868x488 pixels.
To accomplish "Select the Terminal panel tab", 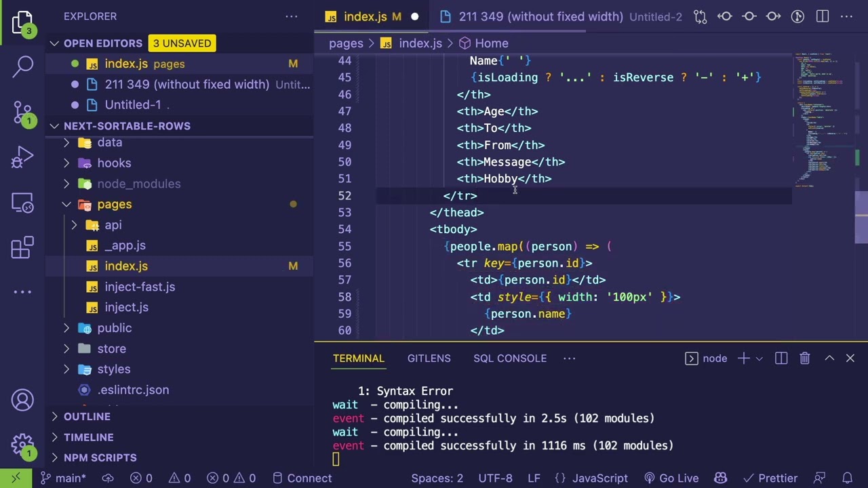I will click(x=358, y=358).
